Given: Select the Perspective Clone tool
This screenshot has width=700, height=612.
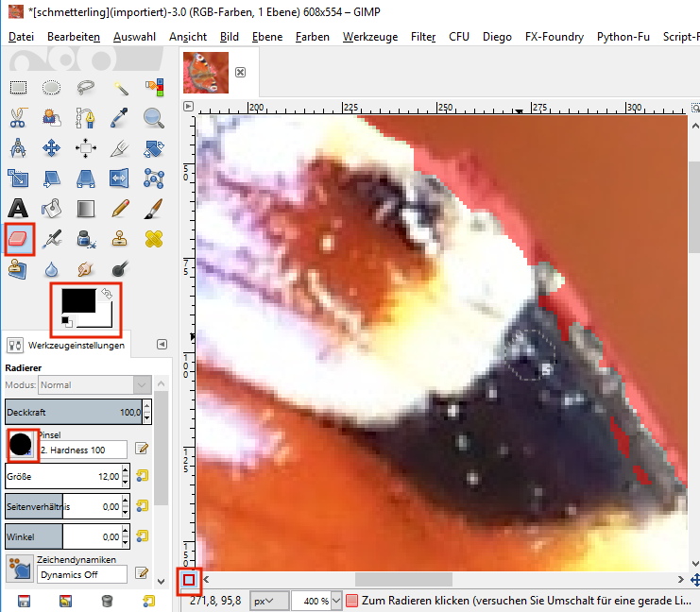Looking at the screenshot, I should point(18,269).
